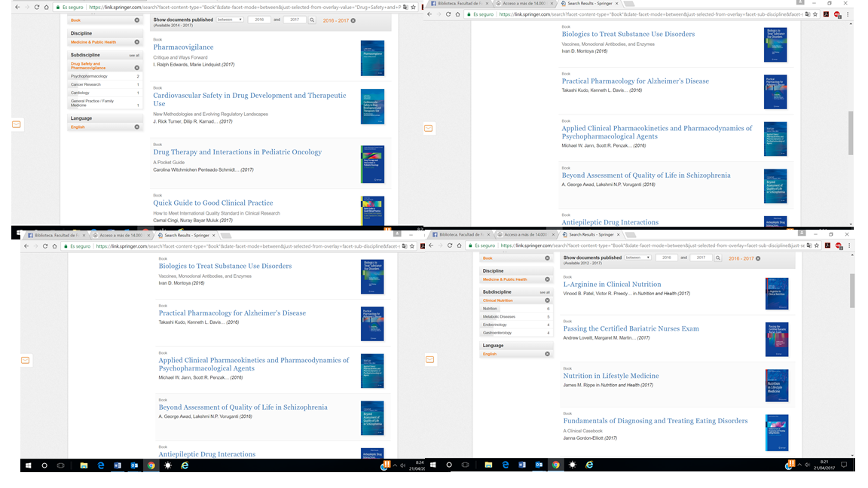Click vertical scrollbar thumb in top-right window
Screen dimensions: 868x488
click(851, 133)
